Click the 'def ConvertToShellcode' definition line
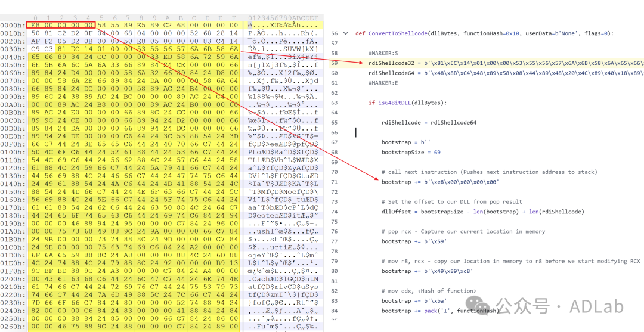This screenshot has height=332, width=644. pyautogui.click(x=485, y=33)
